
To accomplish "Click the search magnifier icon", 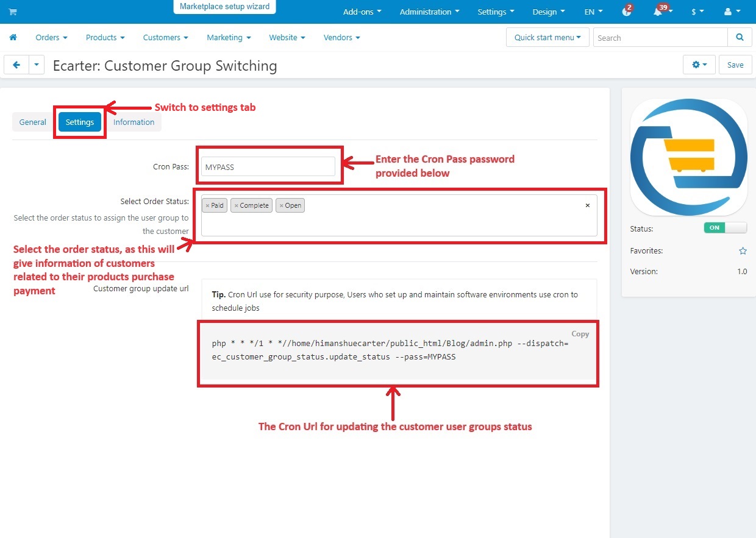I will click(740, 37).
